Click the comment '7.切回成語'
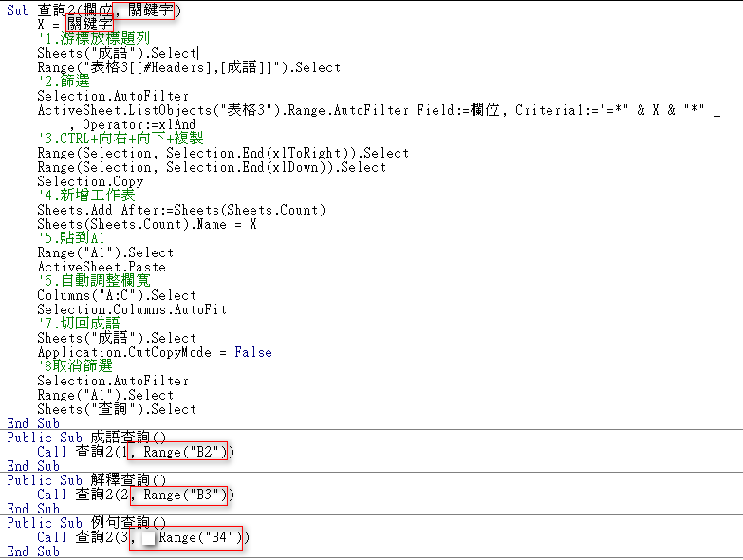The height and width of the screenshot is (560, 743). pos(79,324)
